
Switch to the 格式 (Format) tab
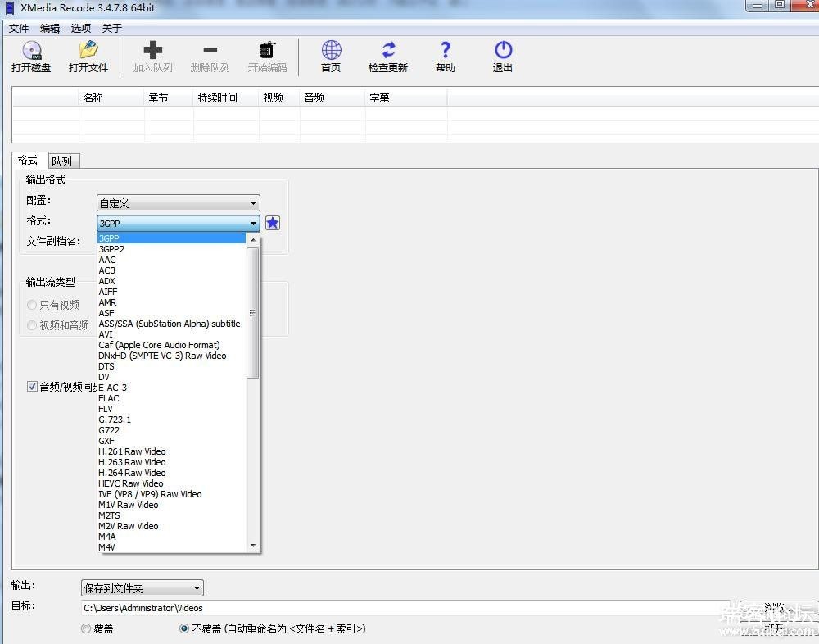28,160
